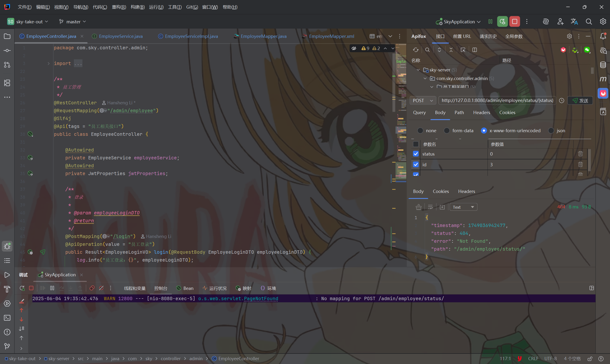Click the Apifox refresh icon
The image size is (610, 364).
(416, 50)
